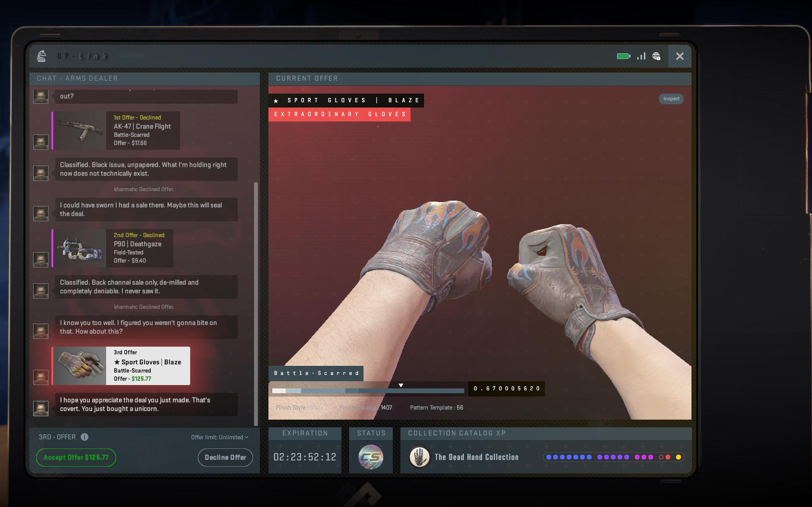This screenshot has width=812, height=507.
Task: Select the P90 Deathgaze declined offer
Action: tap(113, 248)
